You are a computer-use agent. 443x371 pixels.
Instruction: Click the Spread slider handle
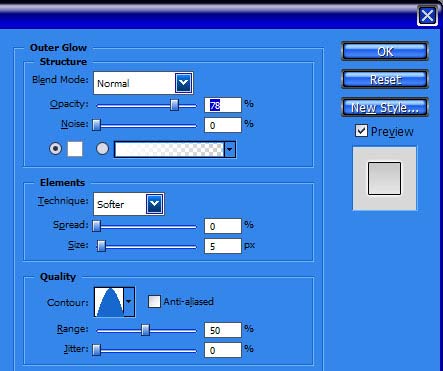pos(96,226)
